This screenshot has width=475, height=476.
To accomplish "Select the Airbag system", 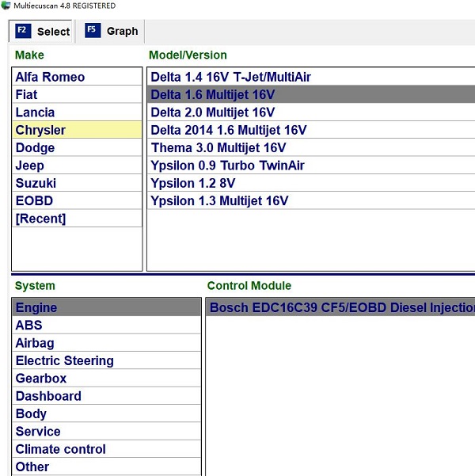I will point(107,343).
